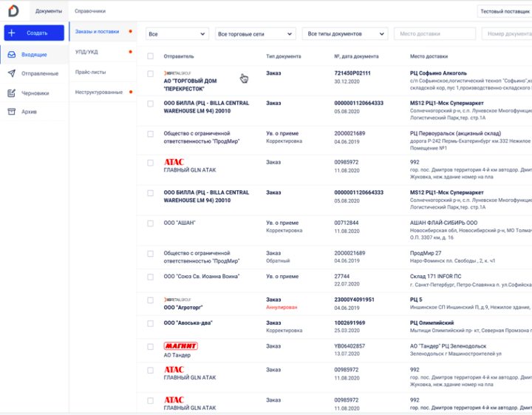Image resolution: width=532 pixels, height=415 pixels.
Task: Check the ООО Авоська-два row
Action: click(x=150, y=323)
